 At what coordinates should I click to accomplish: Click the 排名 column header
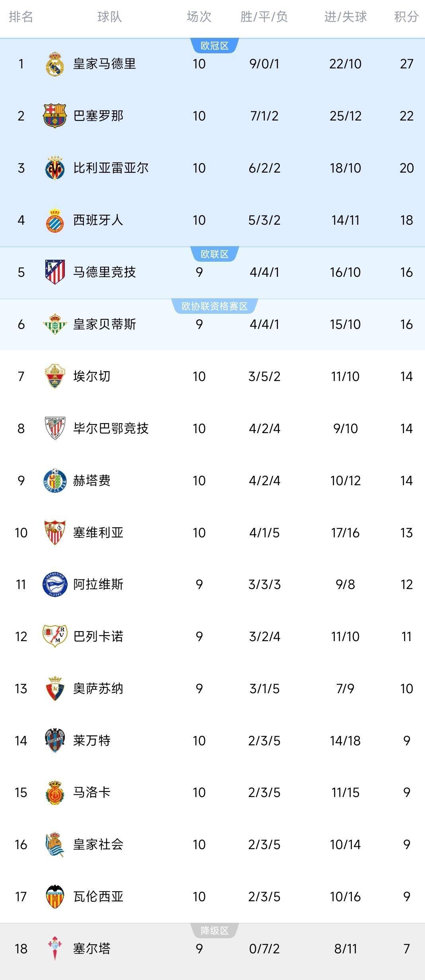click(21, 17)
